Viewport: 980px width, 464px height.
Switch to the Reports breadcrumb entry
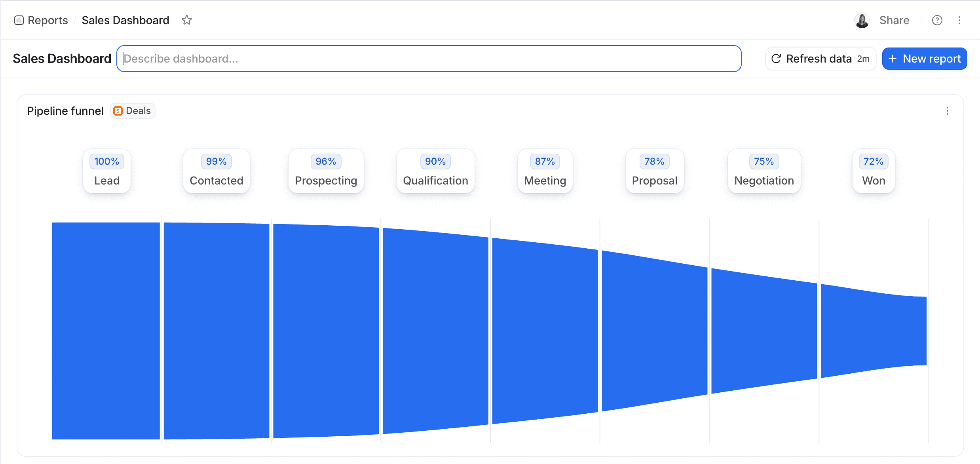point(47,20)
